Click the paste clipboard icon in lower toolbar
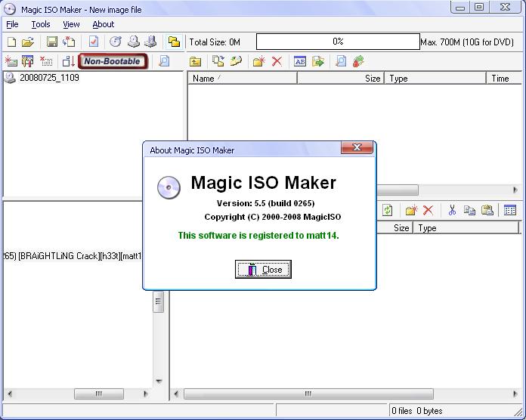Screen dimensions: 526x420 tap(487, 210)
